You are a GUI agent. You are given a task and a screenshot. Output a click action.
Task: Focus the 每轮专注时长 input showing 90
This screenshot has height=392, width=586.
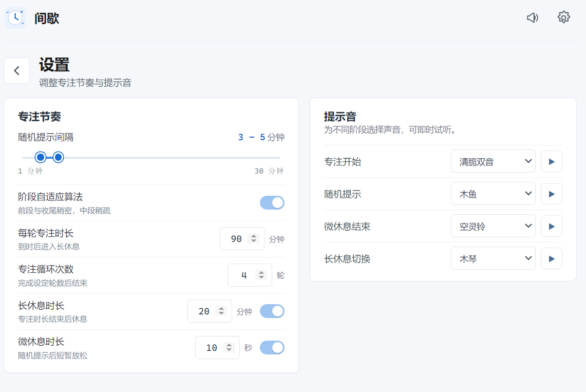(242, 239)
